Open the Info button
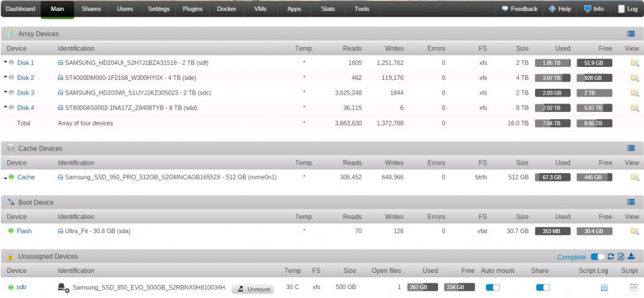Viewport: 644px width, 298px height. pos(594,9)
